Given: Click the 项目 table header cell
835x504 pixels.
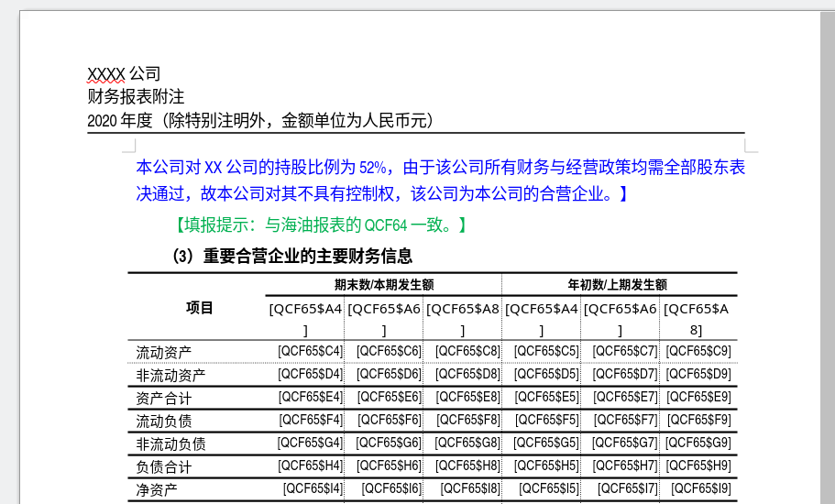Looking at the screenshot, I should pyautogui.click(x=199, y=308).
